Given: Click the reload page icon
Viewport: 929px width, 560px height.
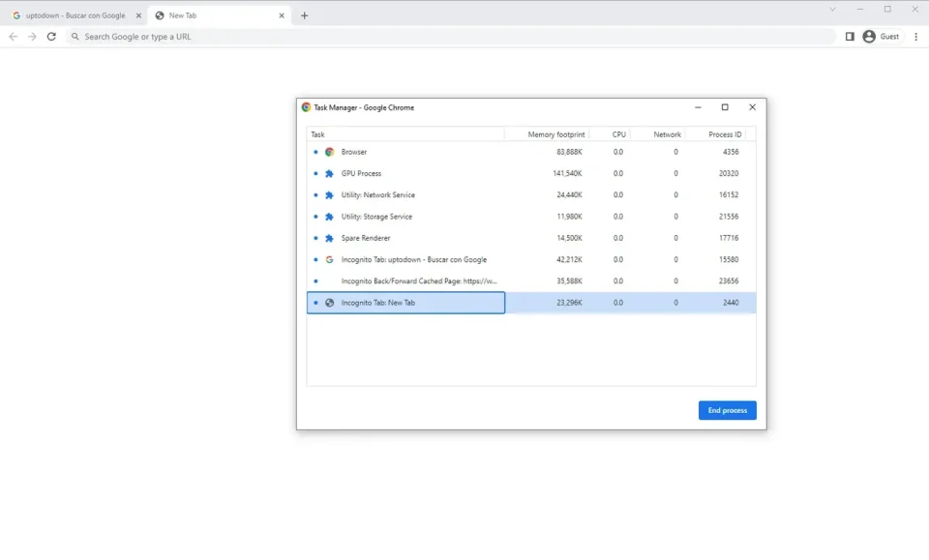Looking at the screenshot, I should 51,37.
